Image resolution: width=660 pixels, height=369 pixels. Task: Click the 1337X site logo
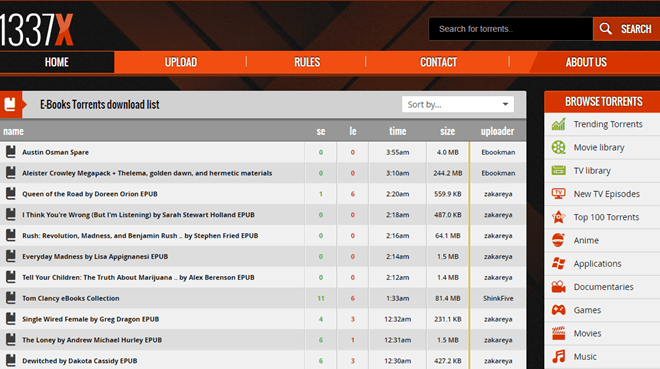pyautogui.click(x=37, y=29)
